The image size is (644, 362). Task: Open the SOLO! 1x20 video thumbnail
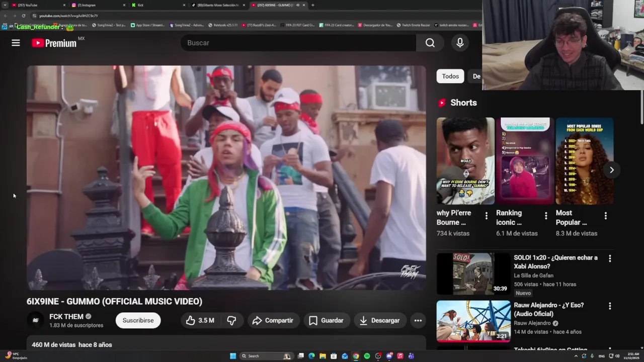point(473,274)
